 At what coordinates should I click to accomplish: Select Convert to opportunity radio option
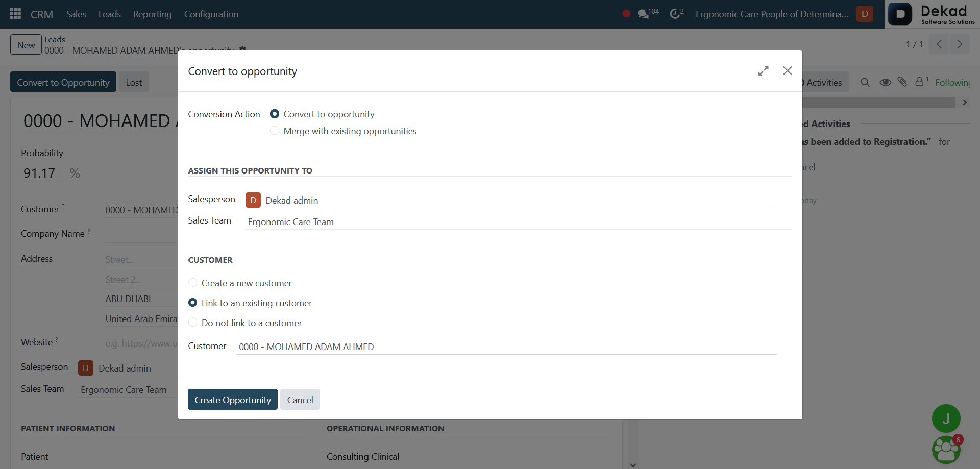click(275, 114)
